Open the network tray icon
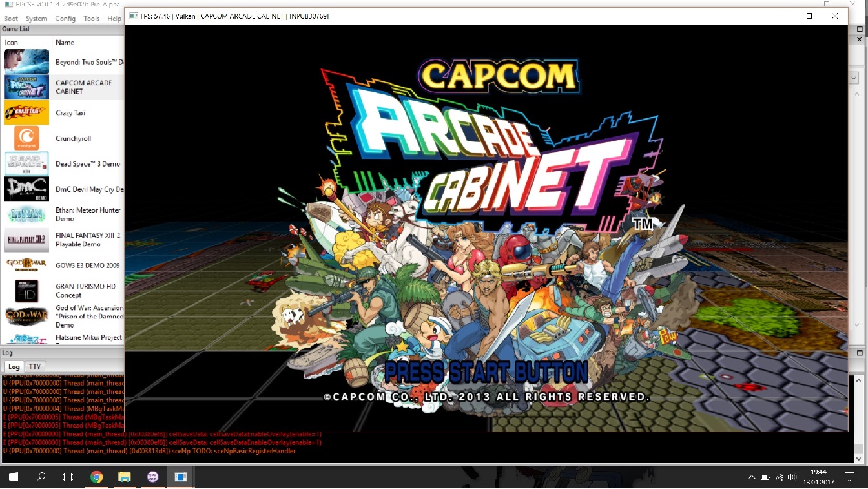The height and width of the screenshot is (489, 868). click(780, 477)
